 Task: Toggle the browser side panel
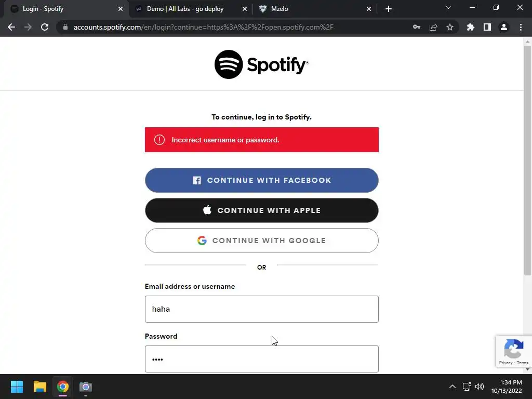(487, 27)
